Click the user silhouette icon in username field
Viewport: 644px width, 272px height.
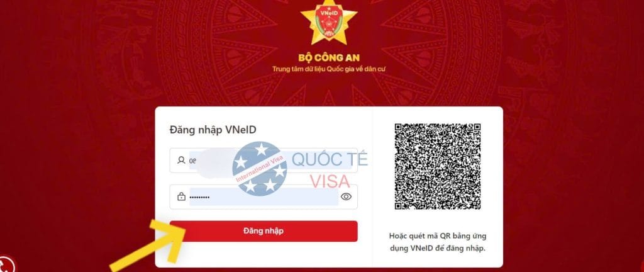pyautogui.click(x=181, y=161)
